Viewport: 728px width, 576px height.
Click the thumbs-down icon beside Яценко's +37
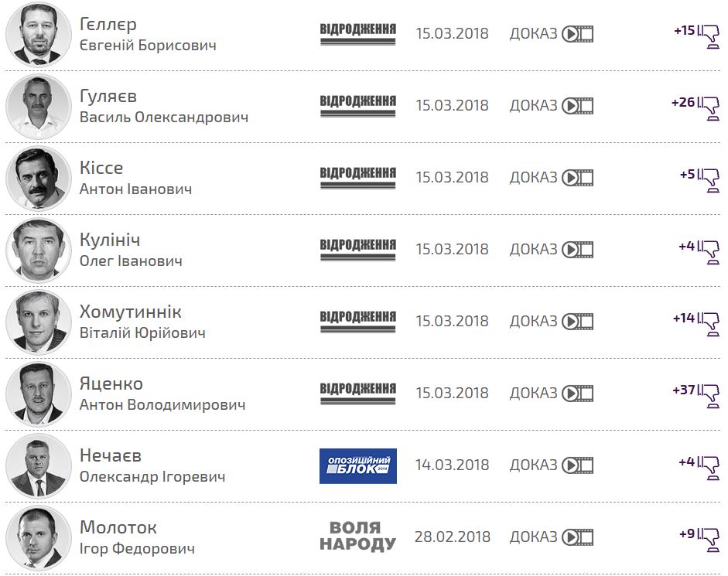click(712, 396)
